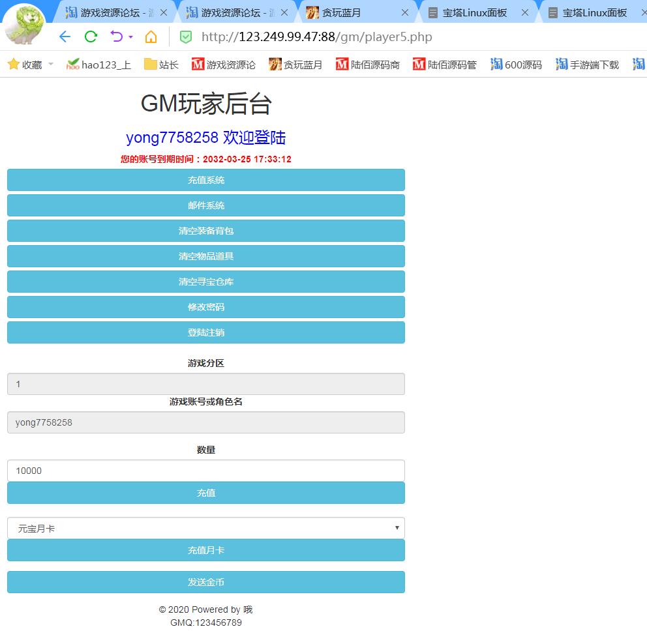Screen dimensions: 647x644
Task: Expand the dropdown arrow beside undo icon
Action: point(131,37)
